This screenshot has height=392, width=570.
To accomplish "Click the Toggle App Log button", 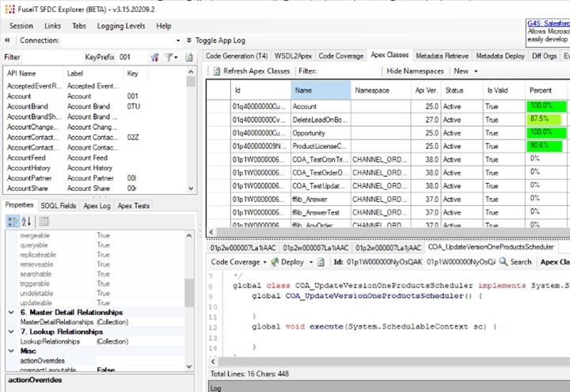I will [x=220, y=40].
